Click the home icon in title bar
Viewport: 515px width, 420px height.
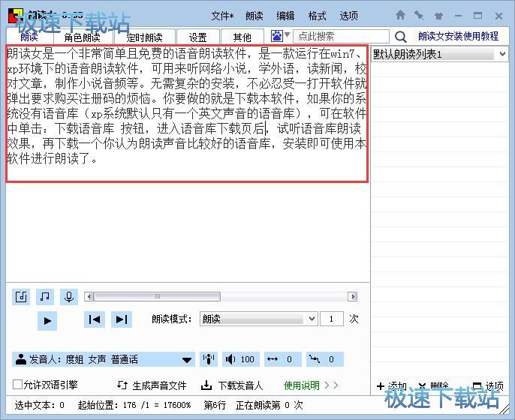(x=400, y=15)
